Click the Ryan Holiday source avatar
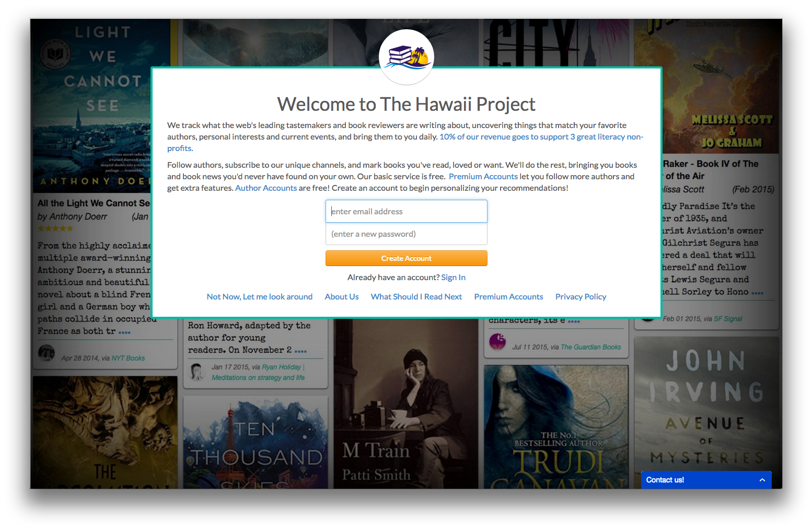 197,372
